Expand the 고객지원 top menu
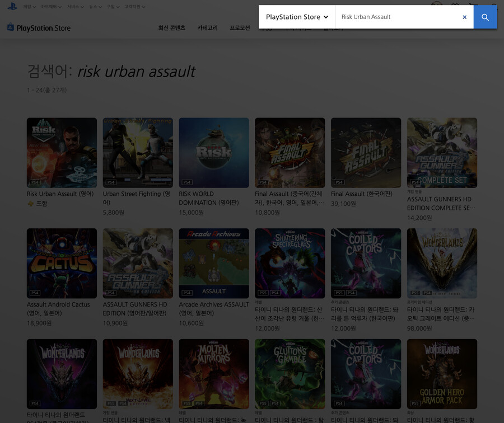The height and width of the screenshot is (423, 504). click(134, 7)
